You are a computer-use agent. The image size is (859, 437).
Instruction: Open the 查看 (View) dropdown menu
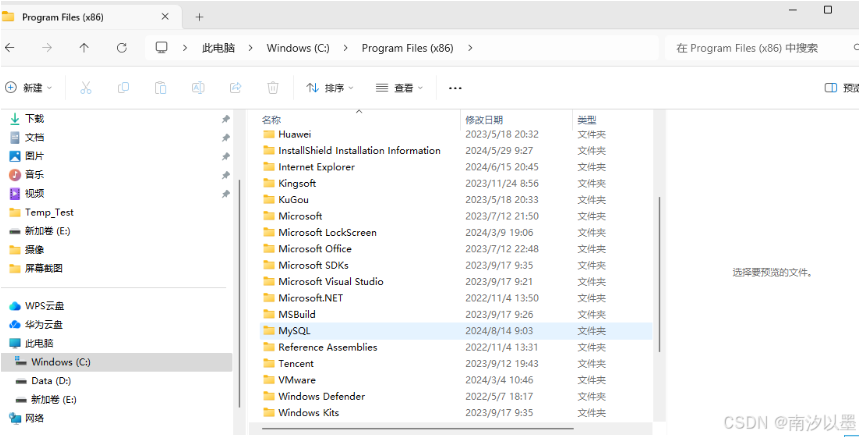(399, 88)
